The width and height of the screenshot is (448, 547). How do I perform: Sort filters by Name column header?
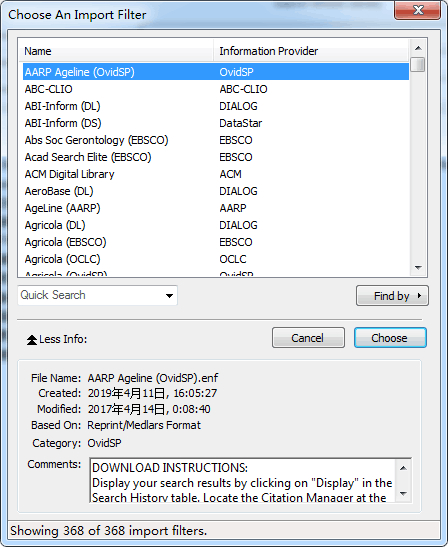116,51
